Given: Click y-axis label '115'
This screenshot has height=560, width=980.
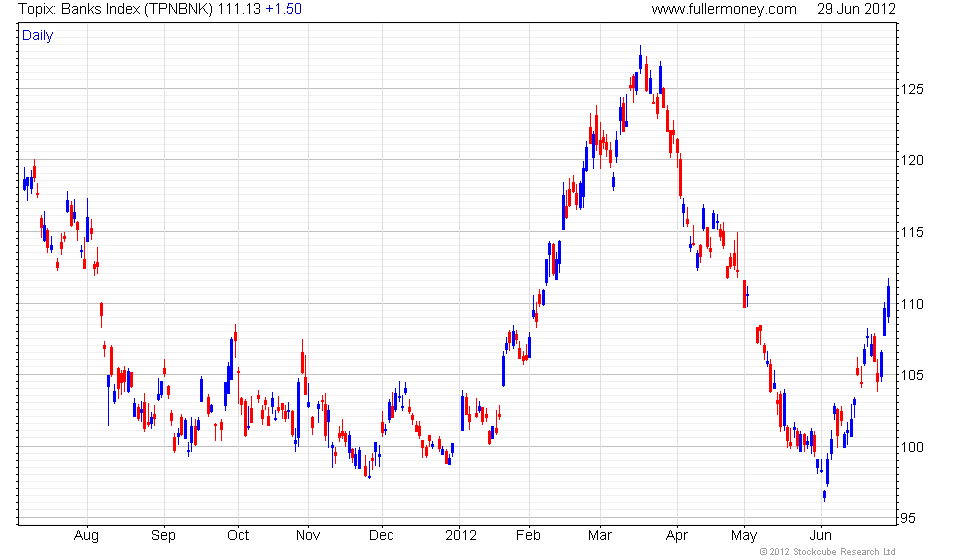Looking at the screenshot, I should [x=912, y=232].
